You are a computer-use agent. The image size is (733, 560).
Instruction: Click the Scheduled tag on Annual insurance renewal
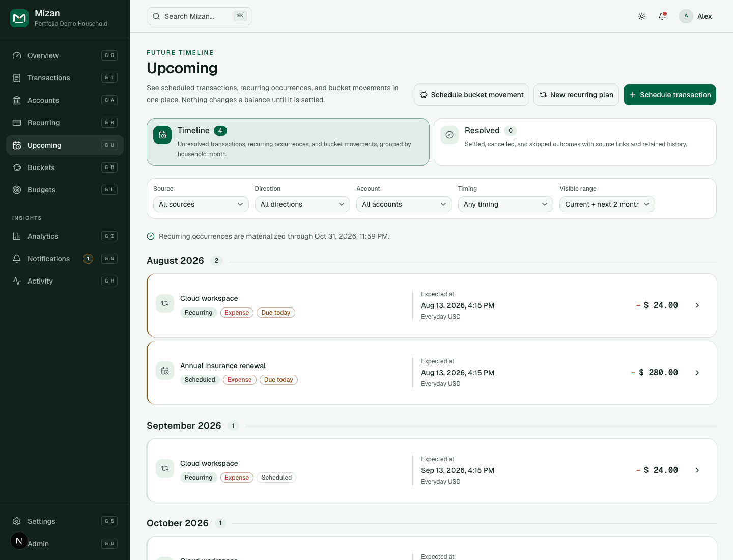coord(200,380)
